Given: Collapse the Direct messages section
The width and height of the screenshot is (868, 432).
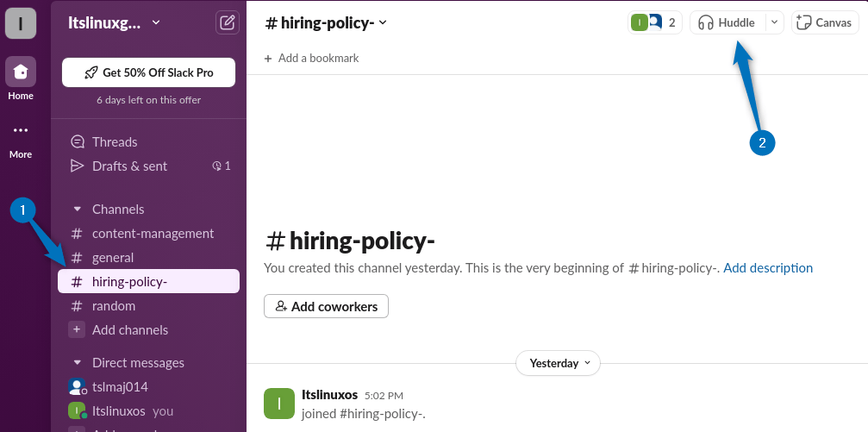Looking at the screenshot, I should click(x=77, y=363).
